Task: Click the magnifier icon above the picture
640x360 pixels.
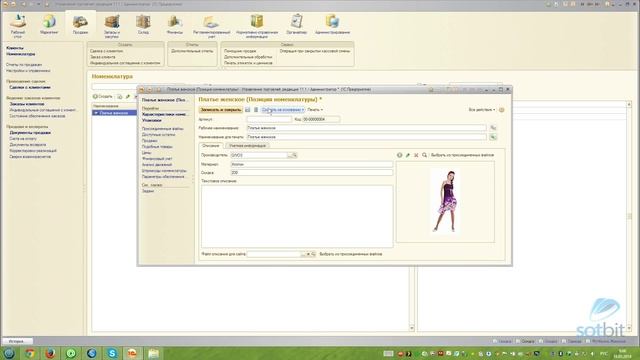Action: point(424,155)
